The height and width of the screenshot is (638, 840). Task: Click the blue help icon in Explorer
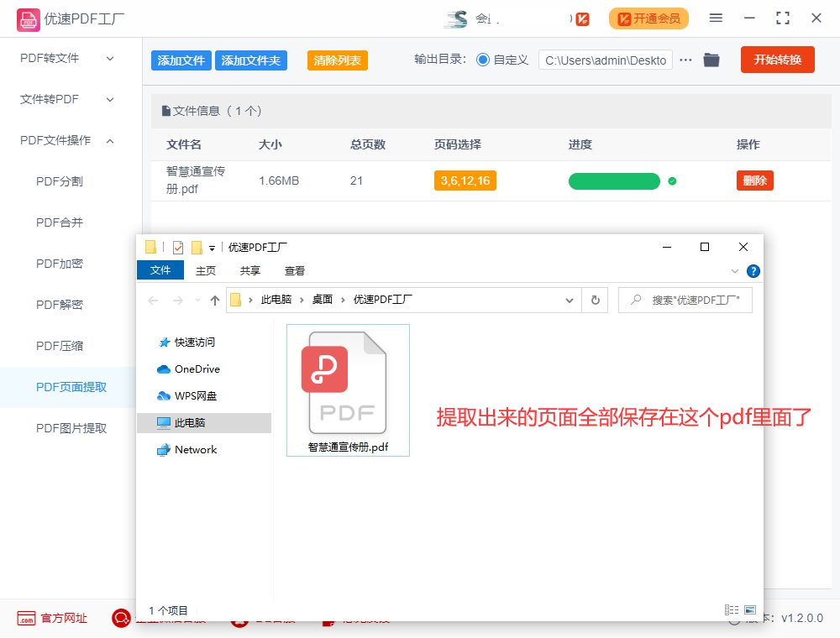coord(753,271)
